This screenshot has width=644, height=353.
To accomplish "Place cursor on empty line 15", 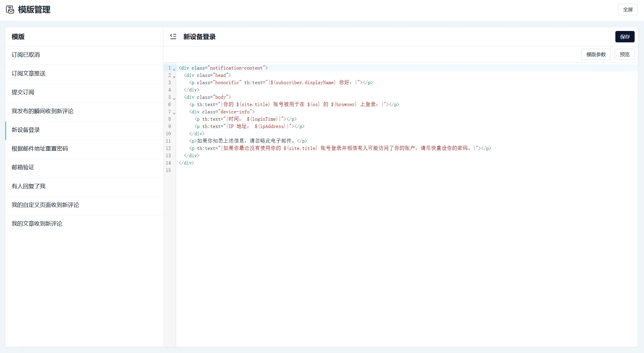I will pyautogui.click(x=407, y=170).
